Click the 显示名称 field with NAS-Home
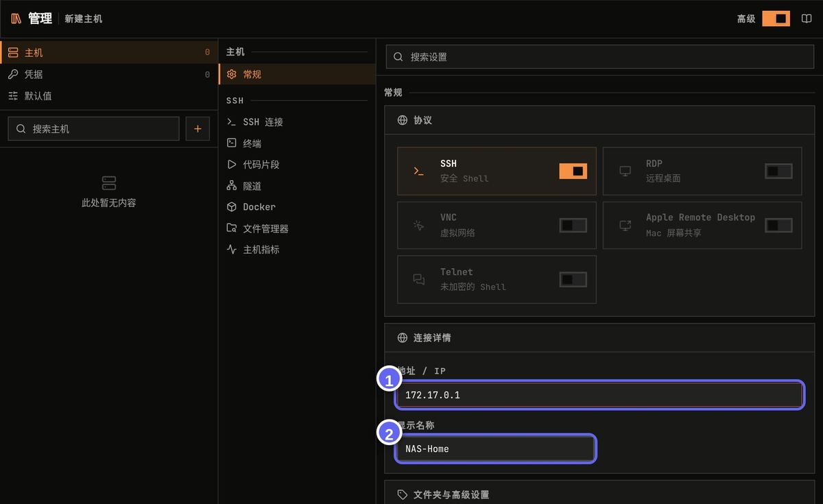Image resolution: width=823 pixels, height=504 pixels. (496, 449)
